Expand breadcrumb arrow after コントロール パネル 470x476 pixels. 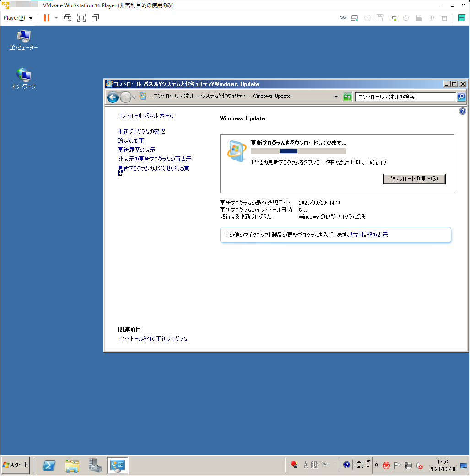198,96
